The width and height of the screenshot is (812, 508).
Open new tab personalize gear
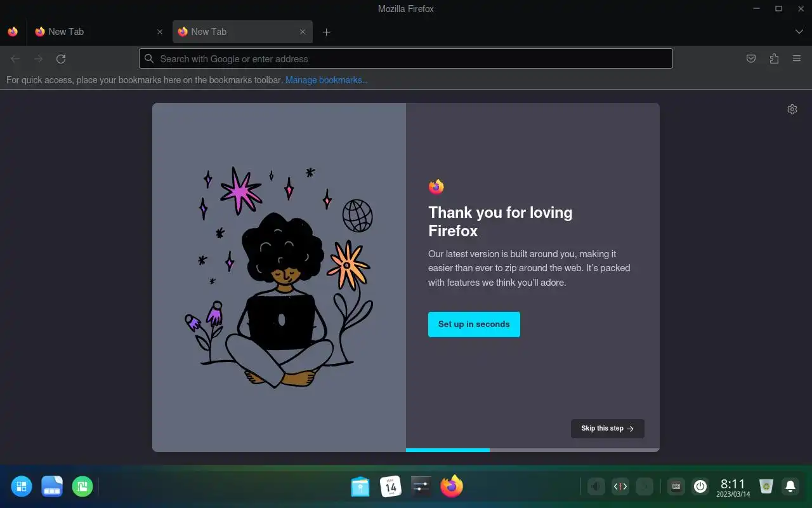792,109
